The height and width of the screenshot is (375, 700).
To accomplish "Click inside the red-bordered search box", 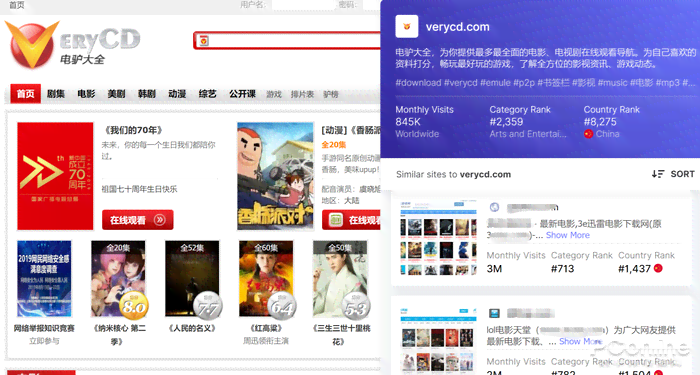I will (x=288, y=41).
